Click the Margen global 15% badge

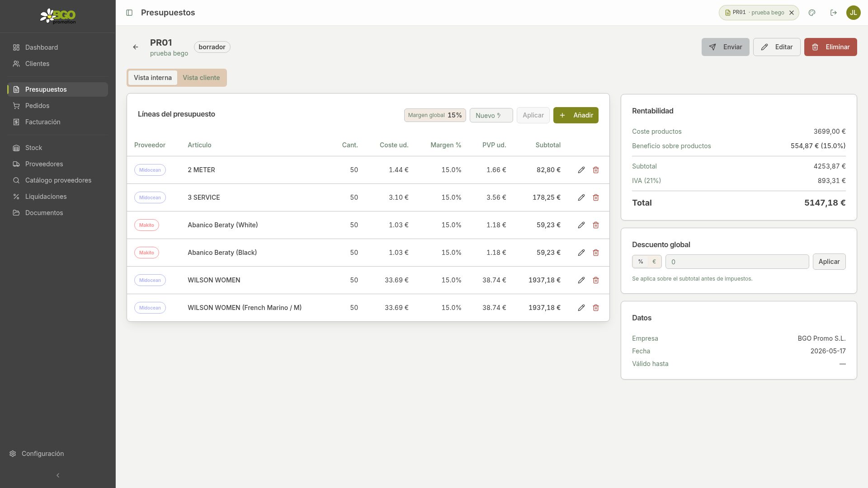coord(434,115)
